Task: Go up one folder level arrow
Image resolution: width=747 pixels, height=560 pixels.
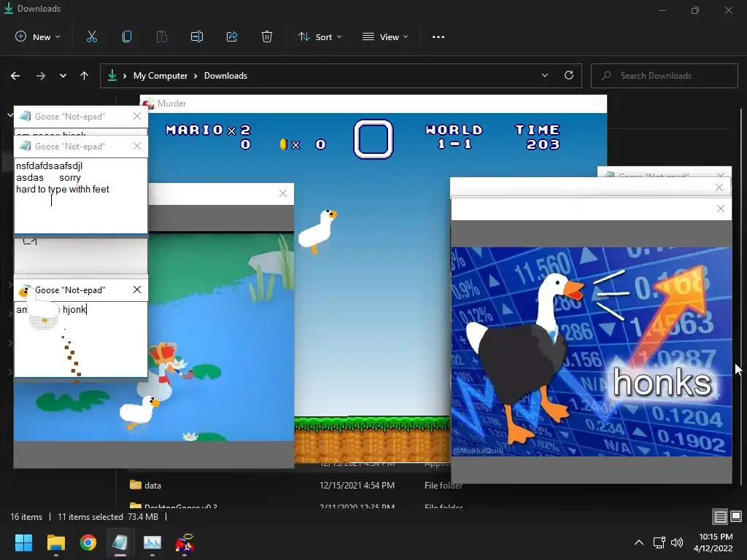Action: pos(85,76)
